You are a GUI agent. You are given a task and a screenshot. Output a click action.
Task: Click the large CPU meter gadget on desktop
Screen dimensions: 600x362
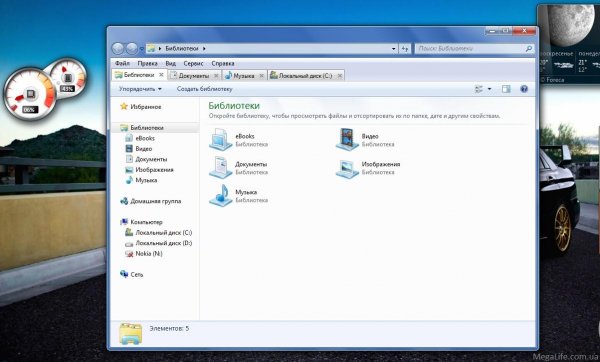(29, 94)
